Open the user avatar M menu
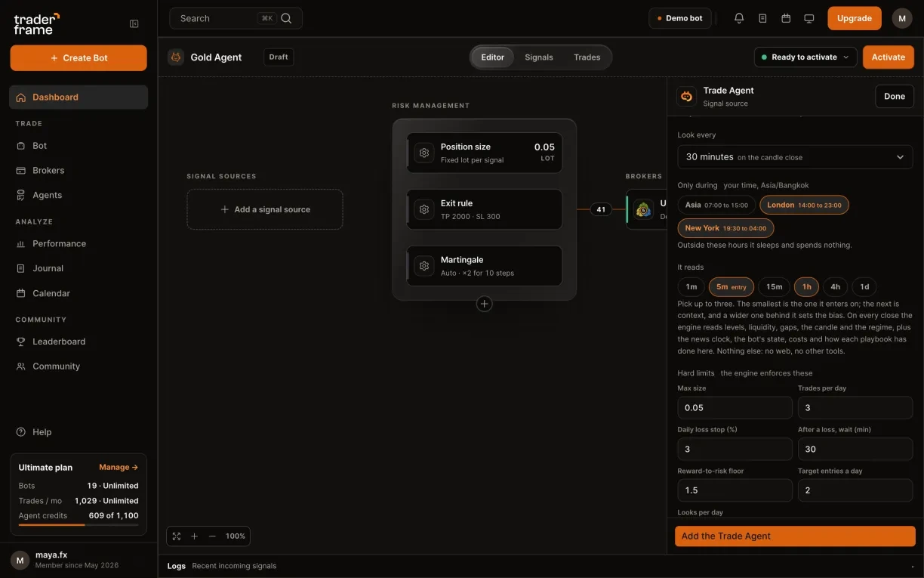Screen dimensions: 924x578 coord(902,18)
